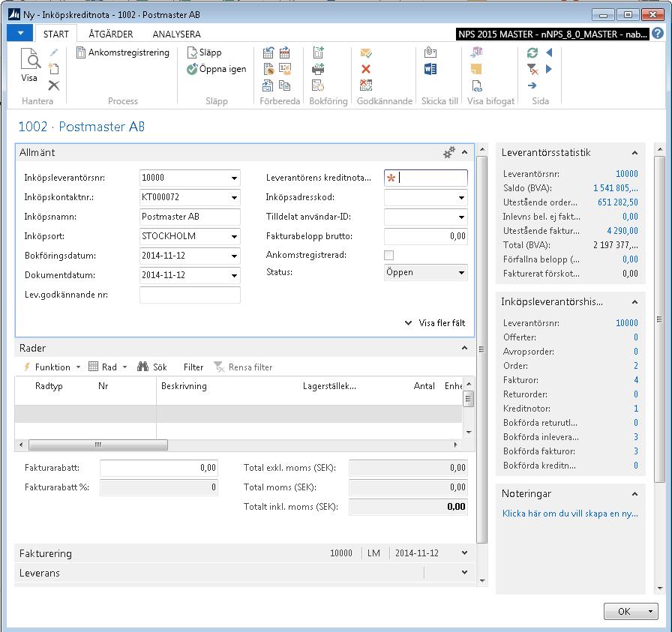Switch to the ÅTGÄRDER ribbon tab
672x632 pixels.
coord(110,34)
